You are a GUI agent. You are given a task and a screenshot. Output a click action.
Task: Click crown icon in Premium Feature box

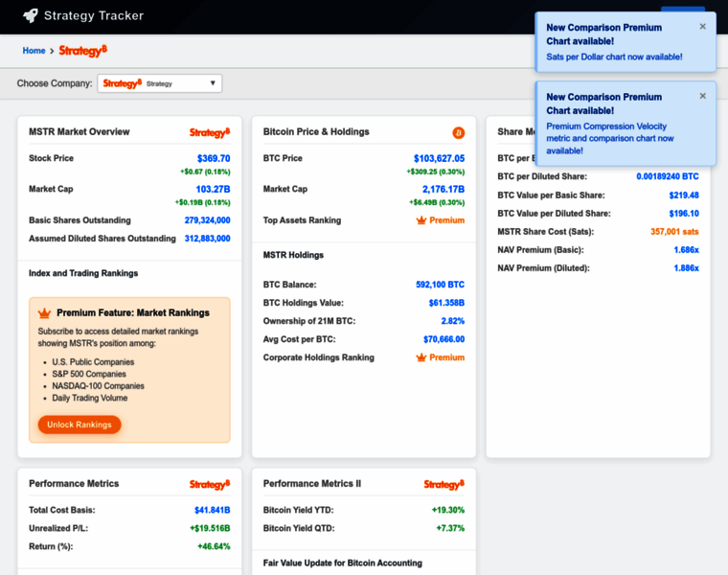point(45,313)
